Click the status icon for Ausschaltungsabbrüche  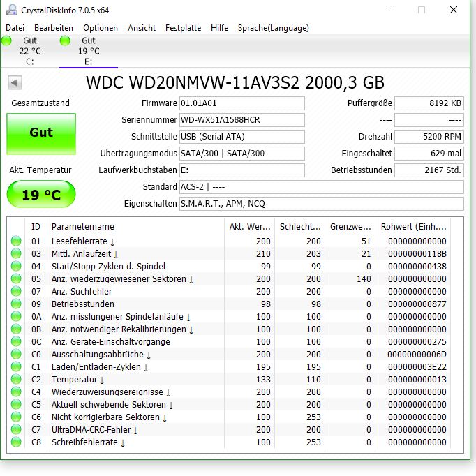pyautogui.click(x=16, y=355)
